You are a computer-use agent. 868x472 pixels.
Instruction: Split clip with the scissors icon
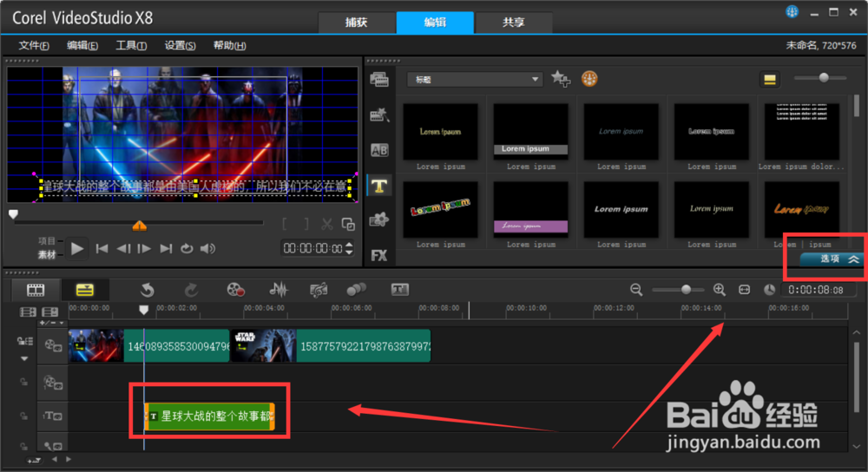327,224
